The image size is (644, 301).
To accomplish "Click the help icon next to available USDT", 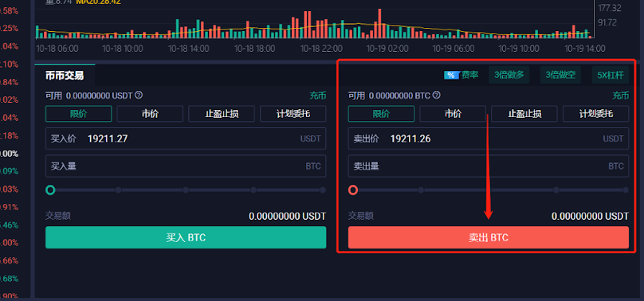I will pyautogui.click(x=139, y=96).
